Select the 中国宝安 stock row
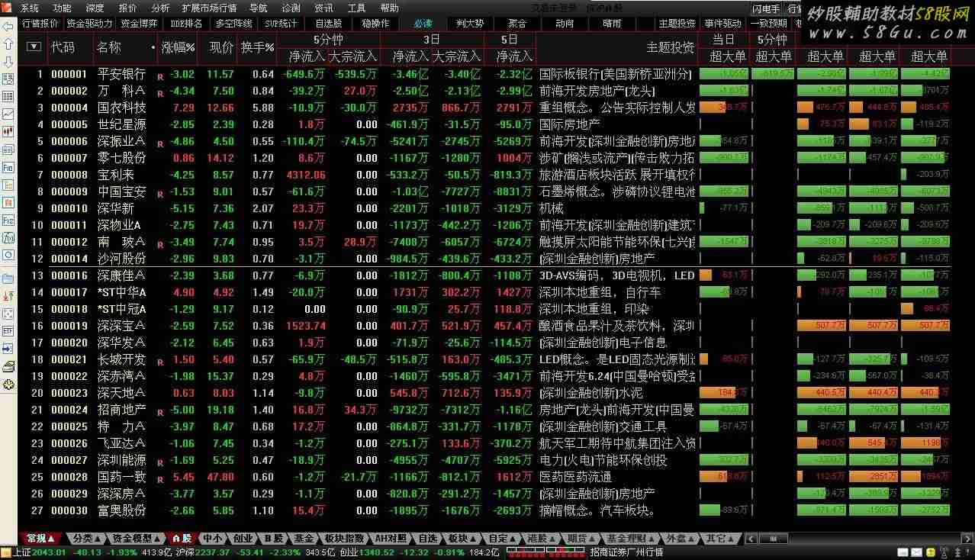The height and width of the screenshot is (560, 975). point(484,191)
